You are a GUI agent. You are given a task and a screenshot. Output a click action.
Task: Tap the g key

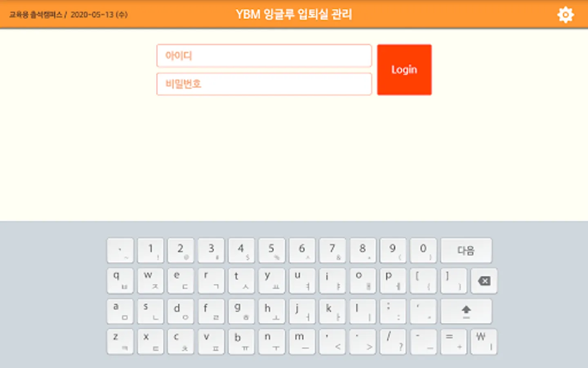pos(241,312)
